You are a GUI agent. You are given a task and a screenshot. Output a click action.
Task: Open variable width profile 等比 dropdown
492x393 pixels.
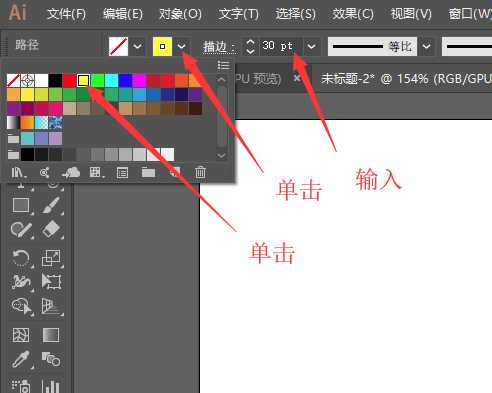pyautogui.click(x=427, y=46)
